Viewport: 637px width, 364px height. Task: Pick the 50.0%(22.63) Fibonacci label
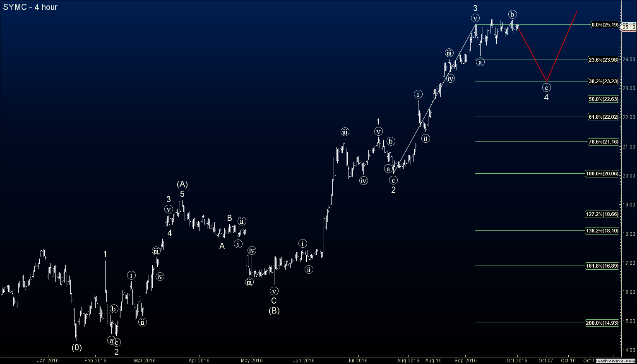pos(603,99)
